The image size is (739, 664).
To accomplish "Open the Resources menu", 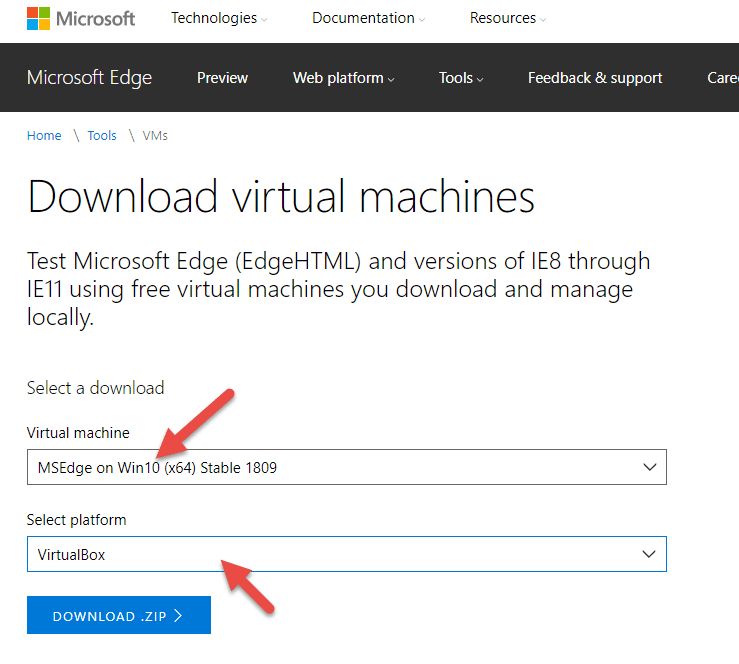I will pos(508,18).
